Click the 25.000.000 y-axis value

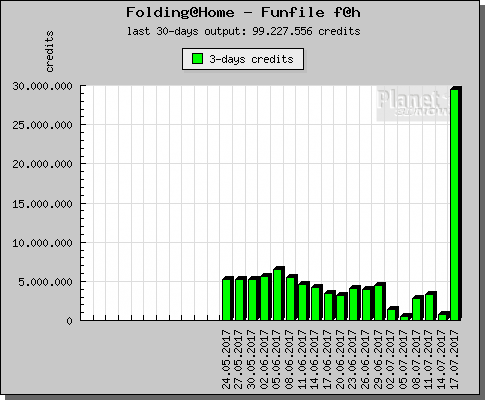tap(42, 125)
